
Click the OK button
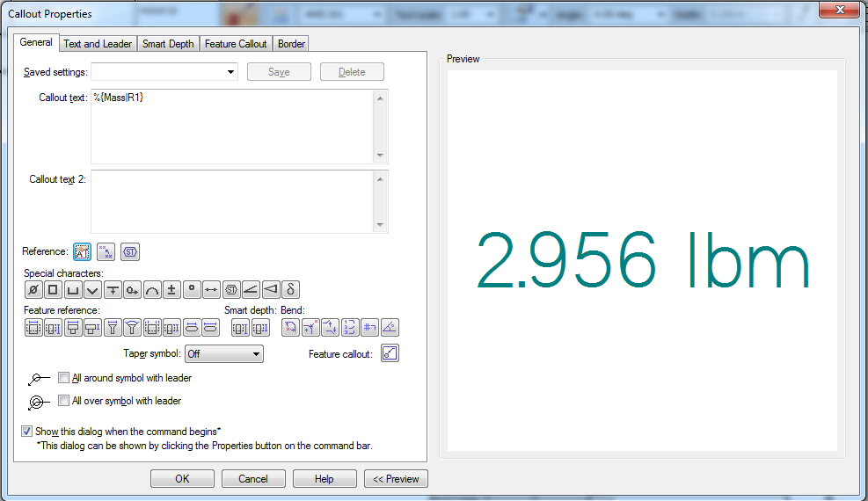pyautogui.click(x=182, y=479)
